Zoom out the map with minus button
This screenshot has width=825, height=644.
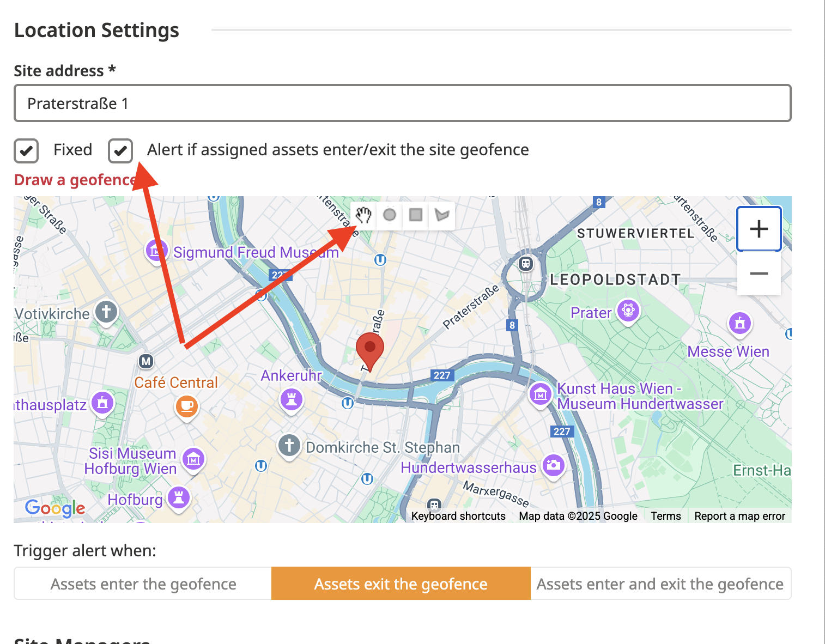click(759, 274)
